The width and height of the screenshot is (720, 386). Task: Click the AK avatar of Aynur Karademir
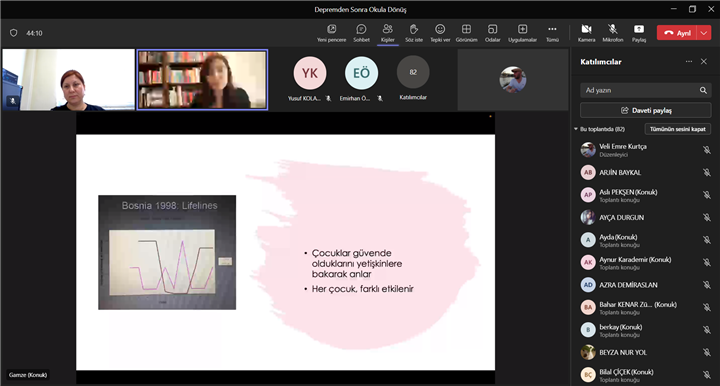point(588,263)
